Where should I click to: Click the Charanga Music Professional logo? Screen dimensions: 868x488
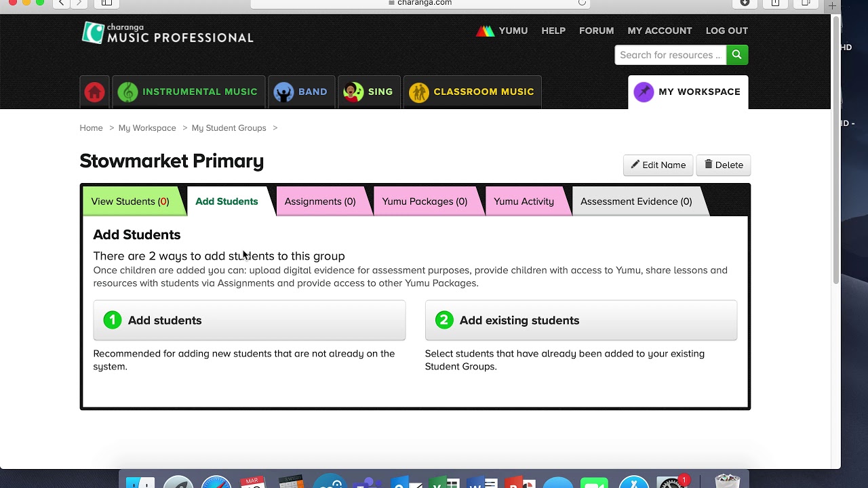point(167,33)
